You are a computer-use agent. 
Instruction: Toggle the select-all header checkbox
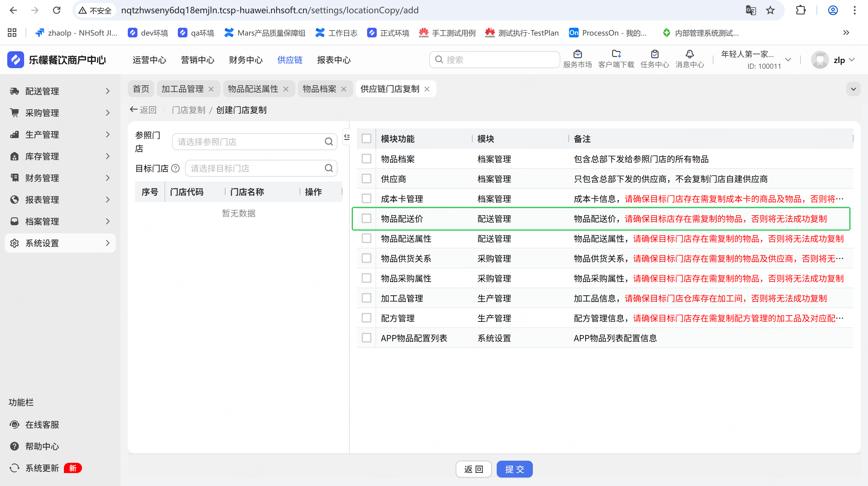pyautogui.click(x=366, y=138)
